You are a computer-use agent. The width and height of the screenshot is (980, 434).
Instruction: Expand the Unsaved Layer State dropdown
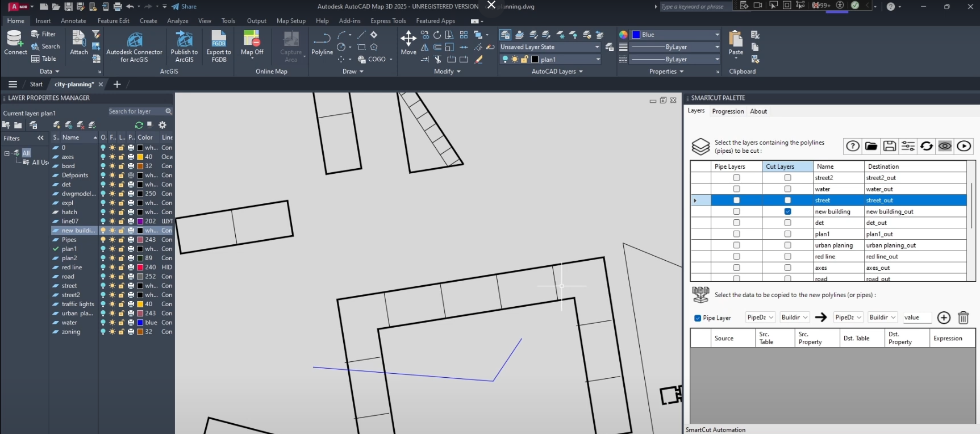(x=598, y=47)
